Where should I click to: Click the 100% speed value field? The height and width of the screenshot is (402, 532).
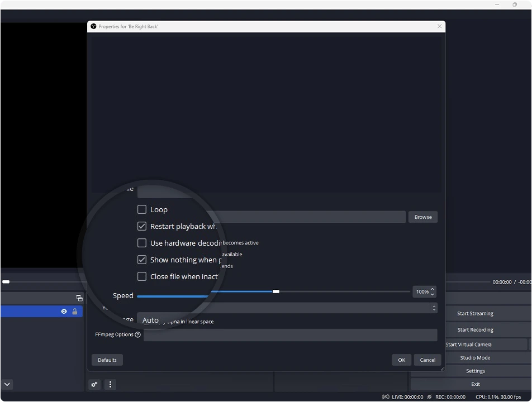tap(422, 292)
